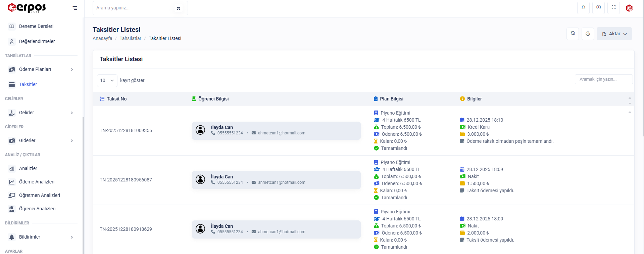This screenshot has height=254, width=644.
Task: Click the notifications bell icon in header
Action: (x=583, y=7)
